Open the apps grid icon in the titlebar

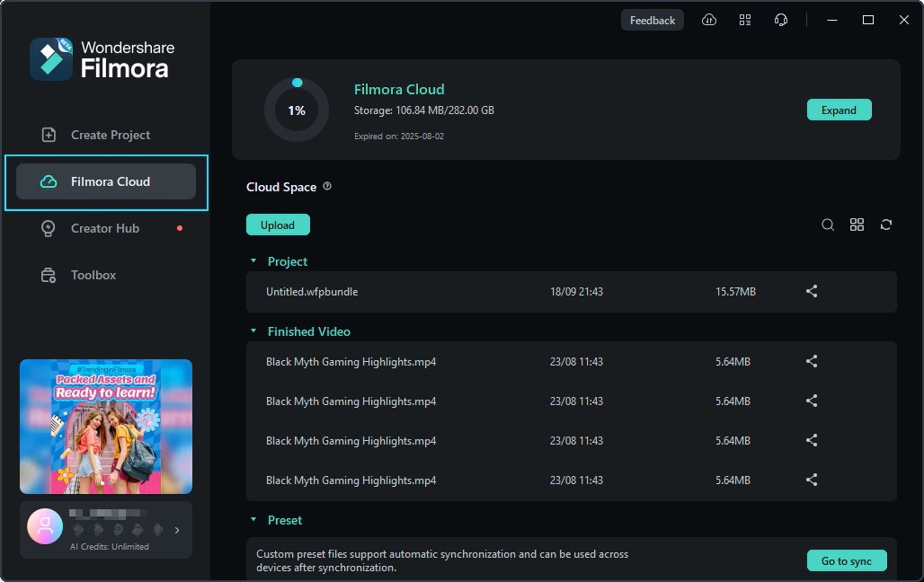click(x=745, y=19)
